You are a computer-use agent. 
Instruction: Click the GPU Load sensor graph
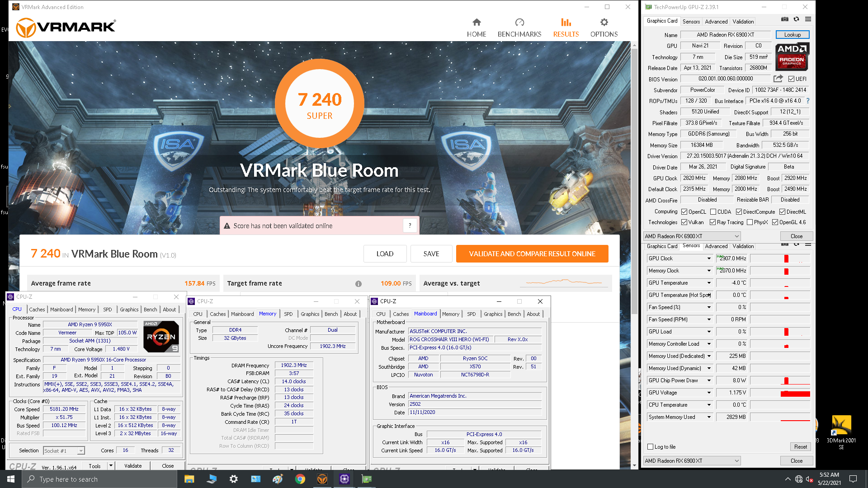coord(780,332)
